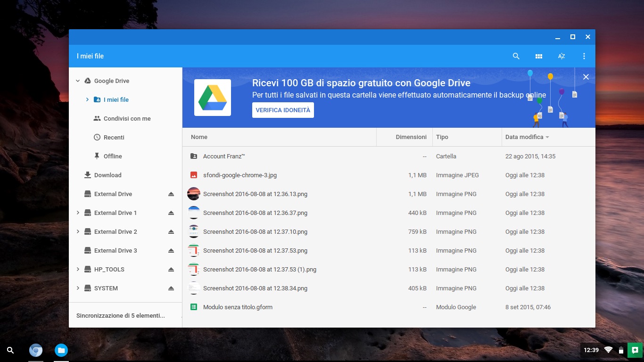Screen dimensions: 644x362
Task: Open the three-dot more menu
Action: pos(584,56)
